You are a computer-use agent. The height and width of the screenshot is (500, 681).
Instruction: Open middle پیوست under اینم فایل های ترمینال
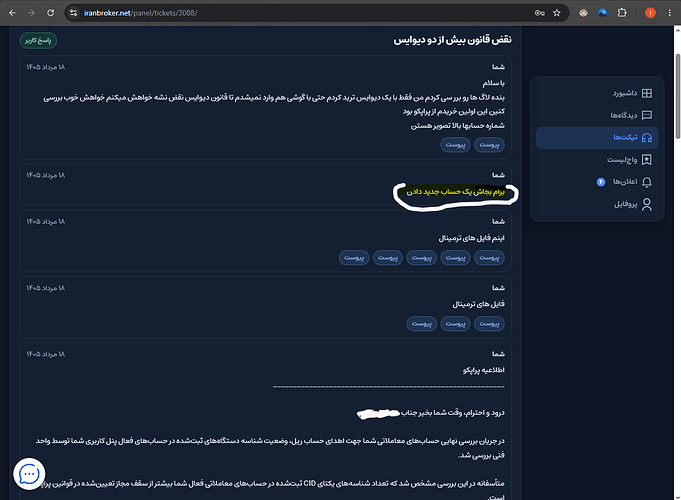click(422, 258)
